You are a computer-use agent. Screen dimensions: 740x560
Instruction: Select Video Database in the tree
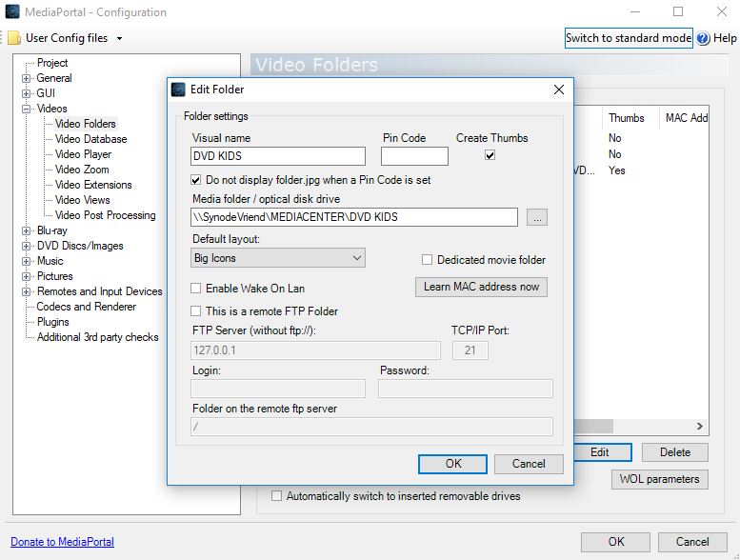click(x=90, y=139)
